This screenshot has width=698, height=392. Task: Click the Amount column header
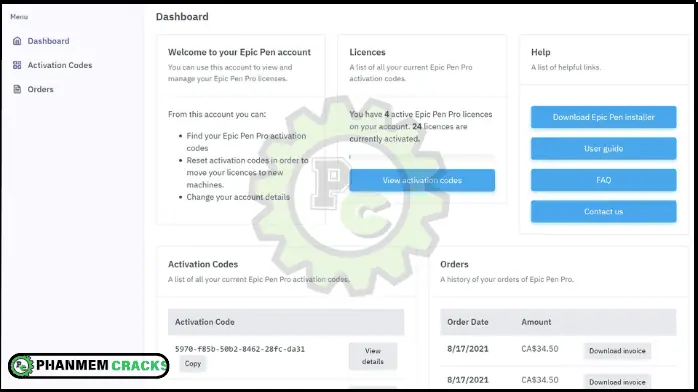[536, 322]
